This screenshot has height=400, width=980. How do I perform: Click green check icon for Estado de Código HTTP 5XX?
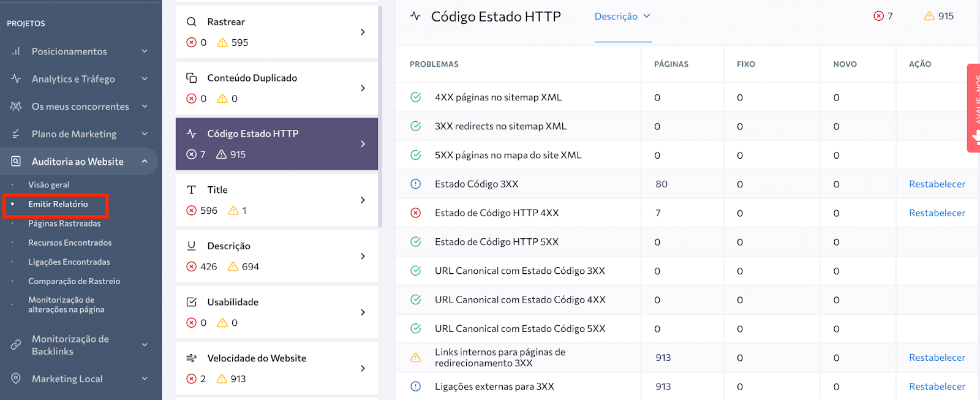point(415,242)
